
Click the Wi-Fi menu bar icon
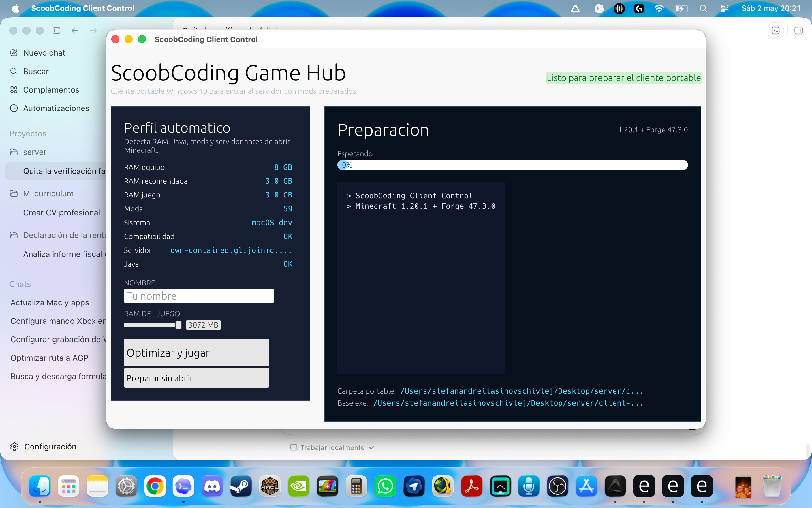(x=659, y=8)
